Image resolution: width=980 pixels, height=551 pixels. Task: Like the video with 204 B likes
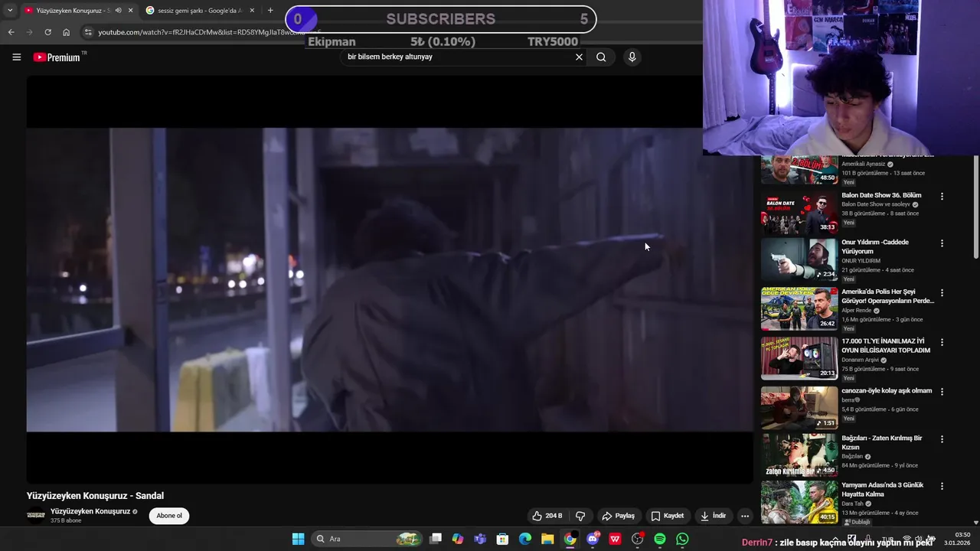click(x=547, y=516)
